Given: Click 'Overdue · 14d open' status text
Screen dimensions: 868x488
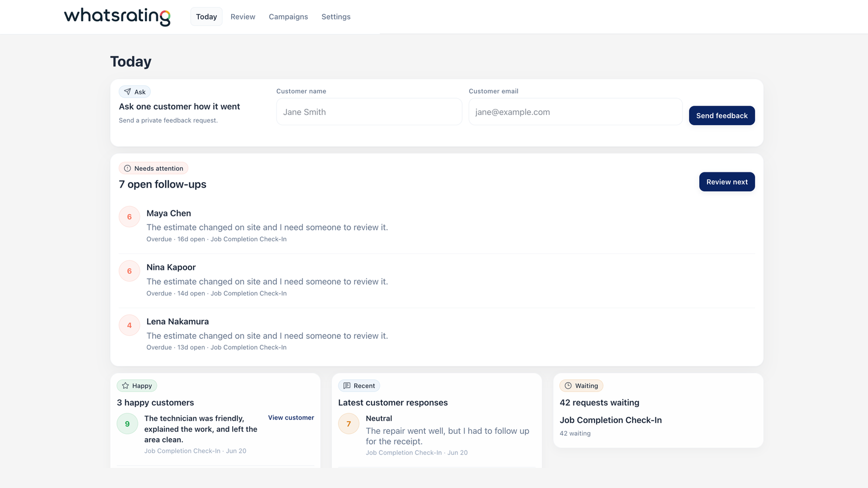Looking at the screenshot, I should (176, 293).
